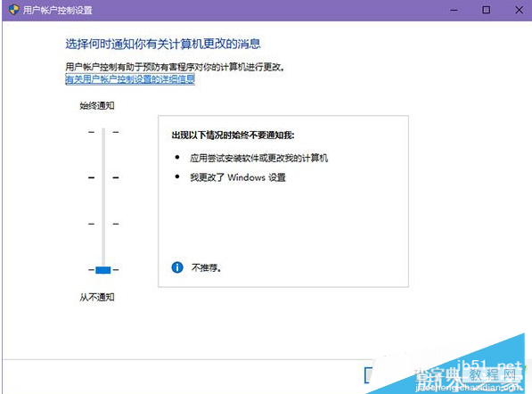Image resolution: width=532 pixels, height=394 pixels.
Task: Click the 始终通知 label above slider
Action: 97,105
